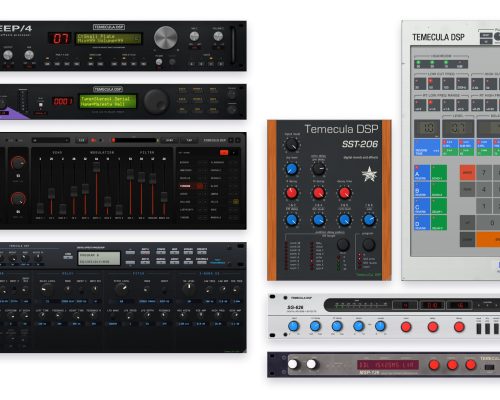Move the highest-raised fader in the MODULATION section
This screenshot has height=400, width=500.
[x=96, y=167]
